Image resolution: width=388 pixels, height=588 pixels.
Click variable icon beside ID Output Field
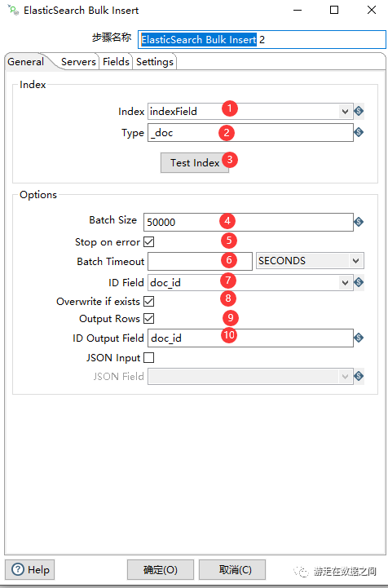coord(359,338)
